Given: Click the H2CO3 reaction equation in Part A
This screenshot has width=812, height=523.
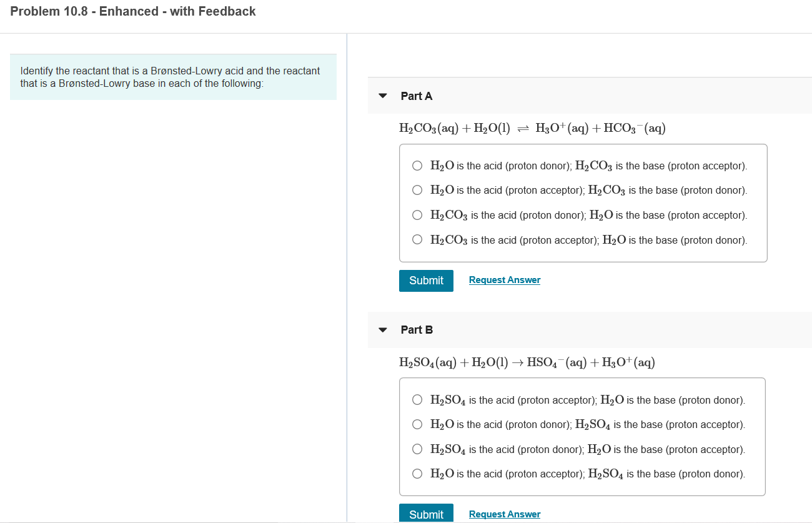Looking at the screenshot, I should pyautogui.click(x=532, y=129).
